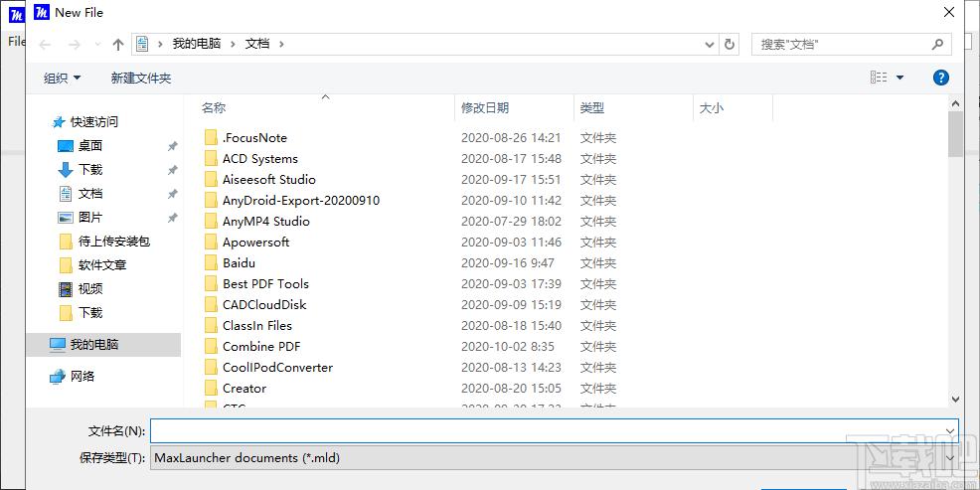980x490 pixels.
Task: Select the Apowersoft folder icon
Action: pos(212,242)
